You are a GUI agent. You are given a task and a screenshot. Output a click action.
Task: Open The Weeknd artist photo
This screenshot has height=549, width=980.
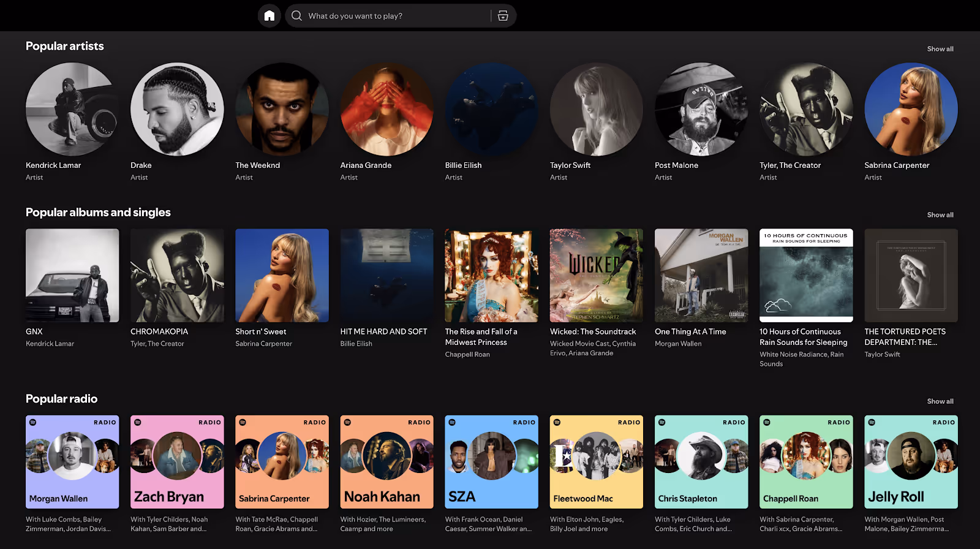pos(282,109)
